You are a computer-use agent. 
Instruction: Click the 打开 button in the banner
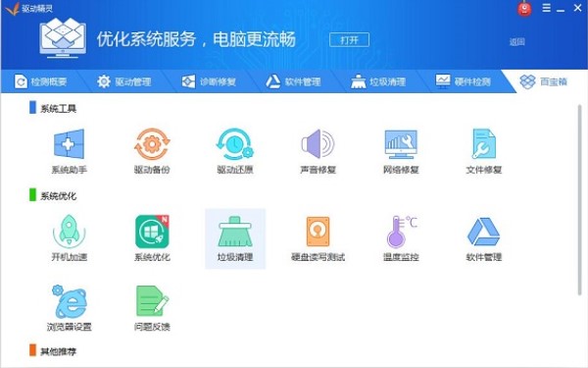(349, 40)
